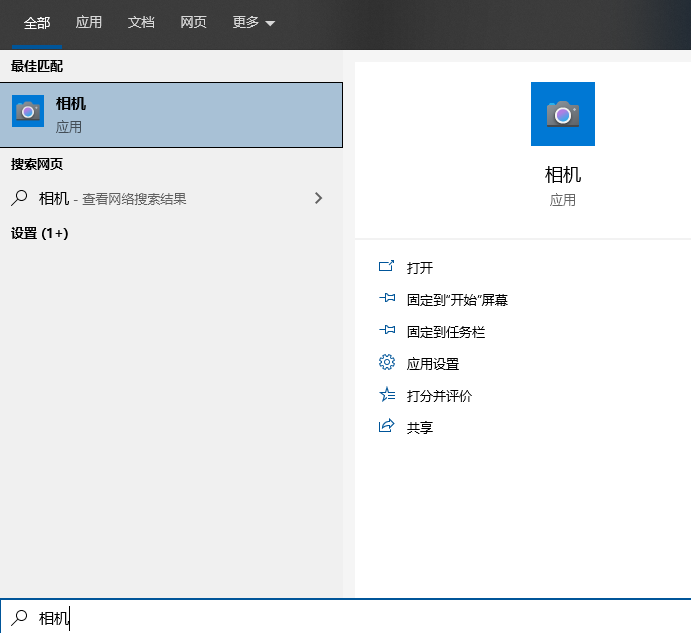Click magnifier icon in the 搜索网页 result row
Image resolution: width=691 pixels, height=633 pixels.
(x=19, y=198)
